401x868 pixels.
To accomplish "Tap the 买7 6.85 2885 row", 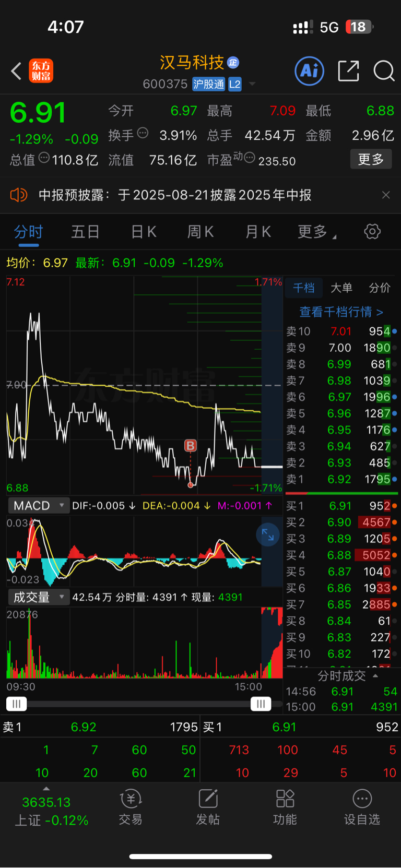I will pyautogui.click(x=341, y=604).
